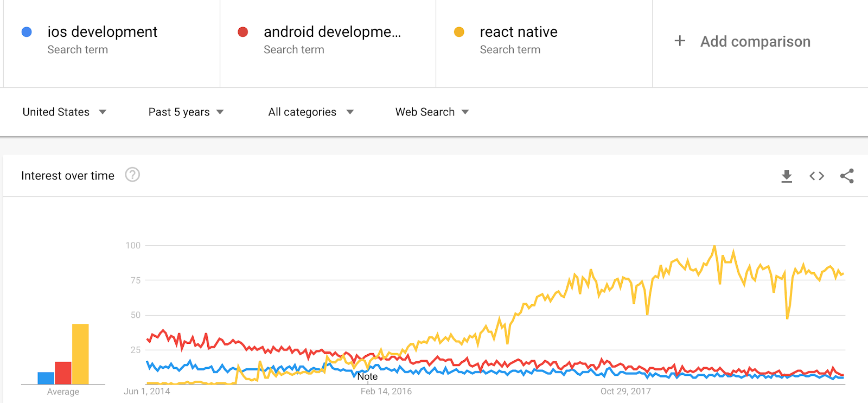Select the red average bar
Screen dimensions: 868x403
point(63,373)
